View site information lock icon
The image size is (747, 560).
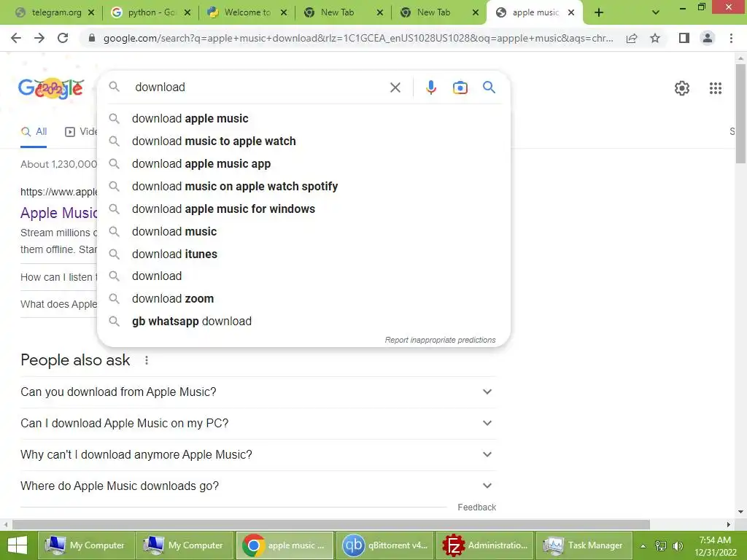coord(92,38)
